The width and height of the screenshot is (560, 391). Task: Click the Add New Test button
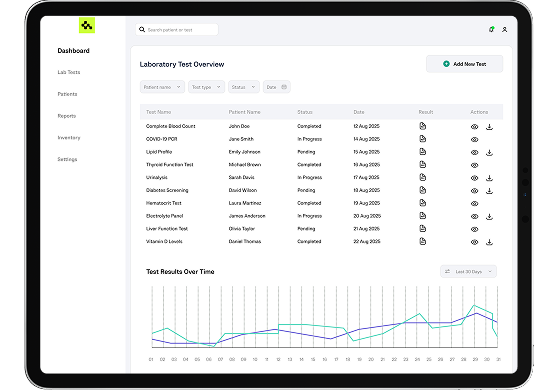[x=464, y=64]
